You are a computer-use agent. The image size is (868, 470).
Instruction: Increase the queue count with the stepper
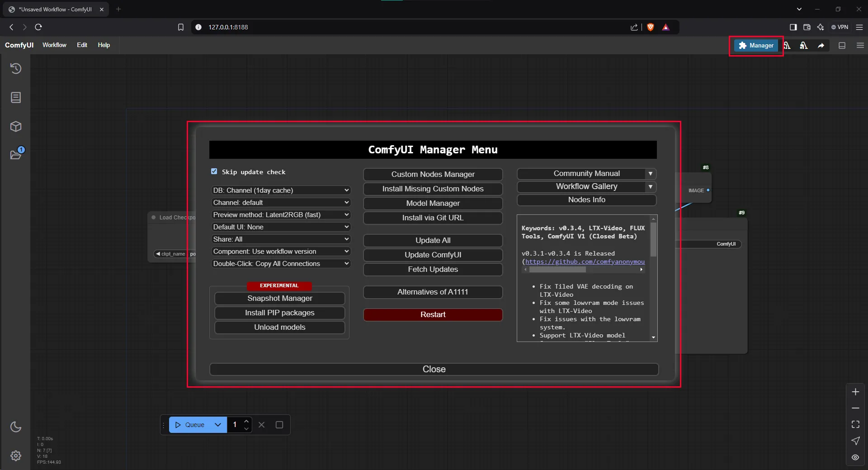coord(245,422)
